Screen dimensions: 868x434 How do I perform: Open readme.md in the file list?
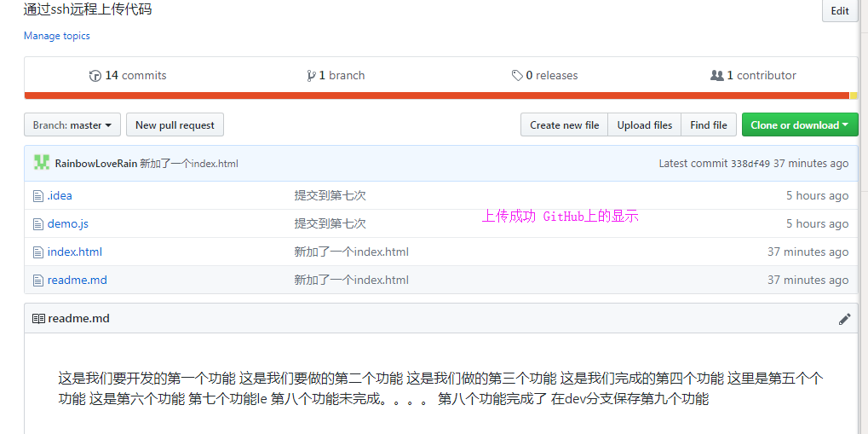77,281
